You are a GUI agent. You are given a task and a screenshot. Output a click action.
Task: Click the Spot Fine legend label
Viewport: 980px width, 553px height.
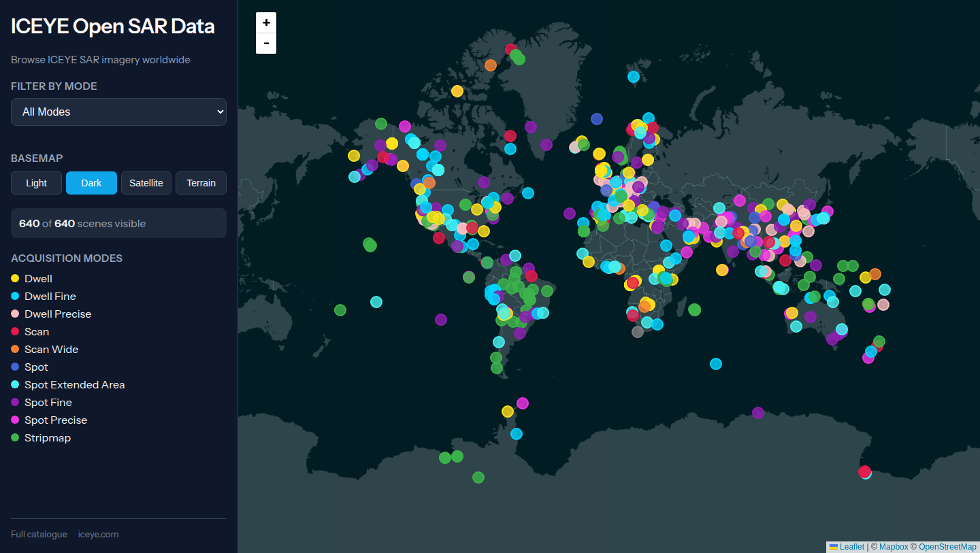pyautogui.click(x=48, y=403)
